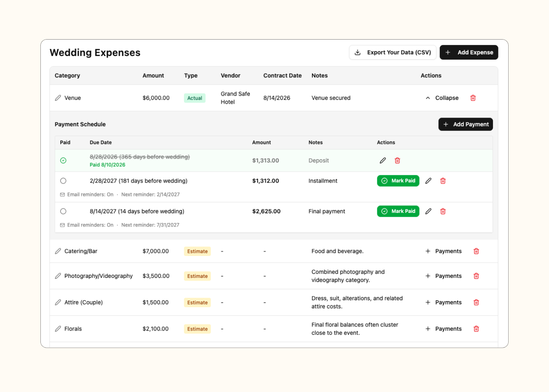The image size is (549, 392).
Task: Click the $1,312.00 installment amount
Action: [265, 181]
